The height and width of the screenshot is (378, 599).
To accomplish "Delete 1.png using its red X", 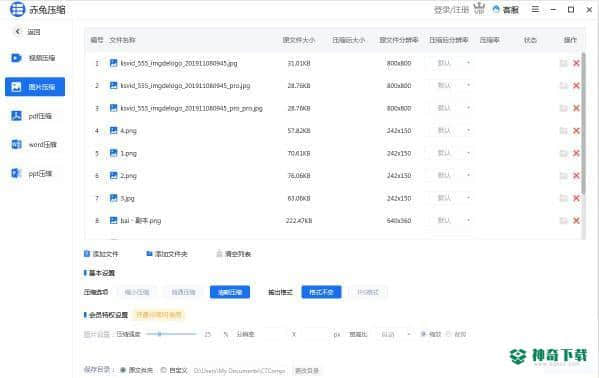I will point(576,153).
